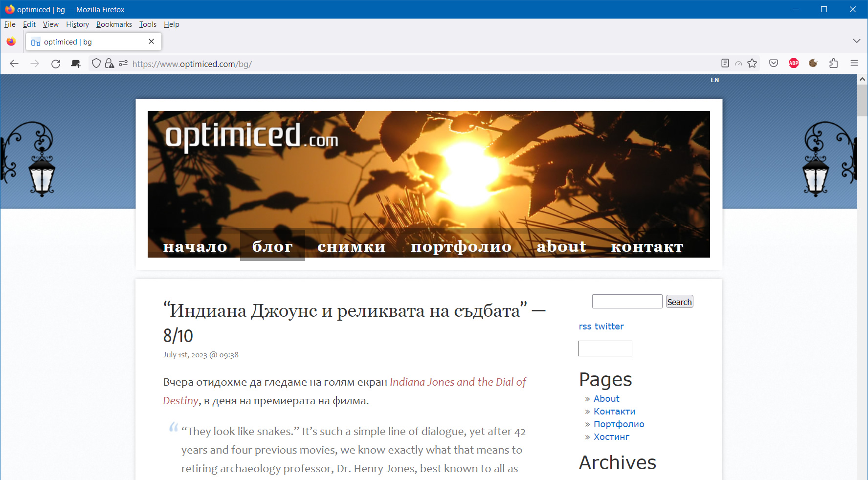Click the sidebar search text field
The width and height of the screenshot is (868, 480).
coord(627,301)
